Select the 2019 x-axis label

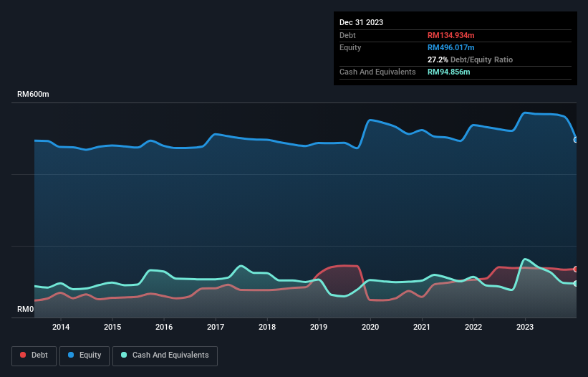[x=319, y=327]
